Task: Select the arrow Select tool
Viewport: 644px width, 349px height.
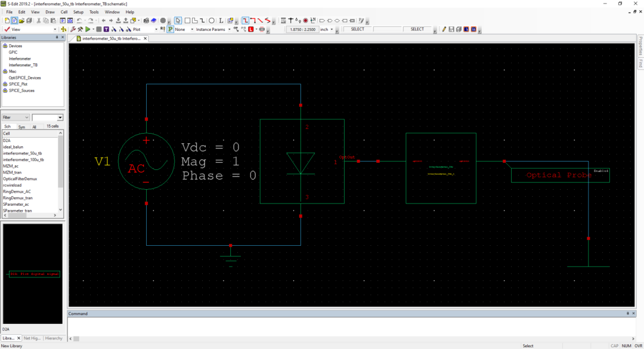Action: tap(178, 20)
